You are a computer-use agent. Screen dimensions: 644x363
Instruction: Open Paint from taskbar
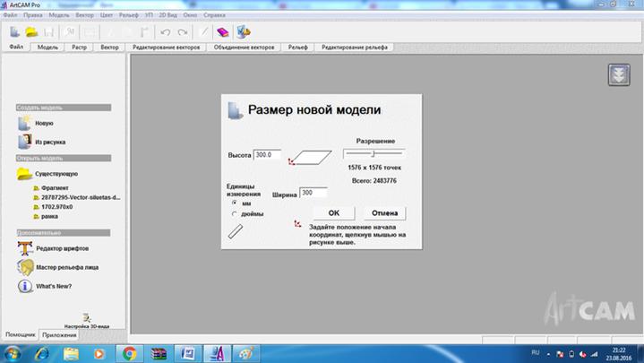245,353
